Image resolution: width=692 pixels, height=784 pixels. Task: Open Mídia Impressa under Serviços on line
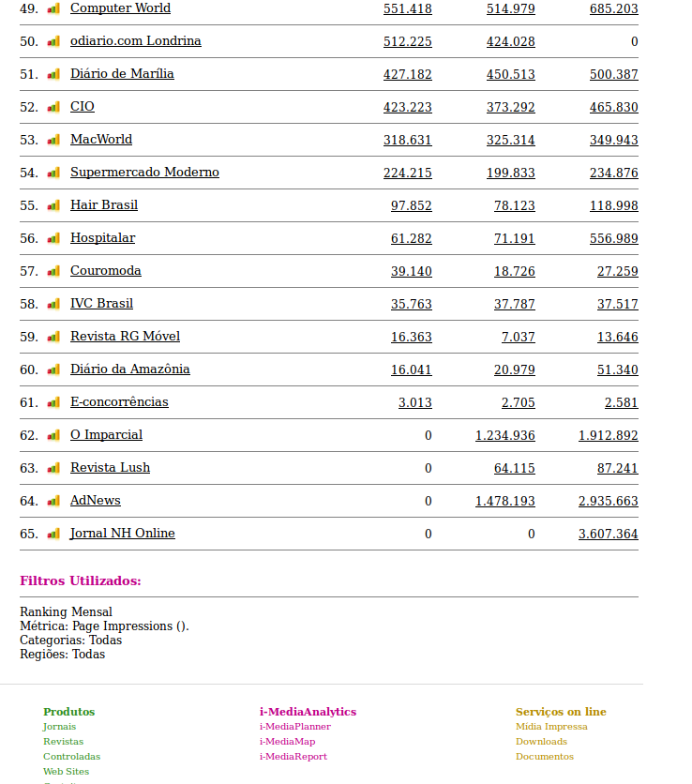coord(551,727)
